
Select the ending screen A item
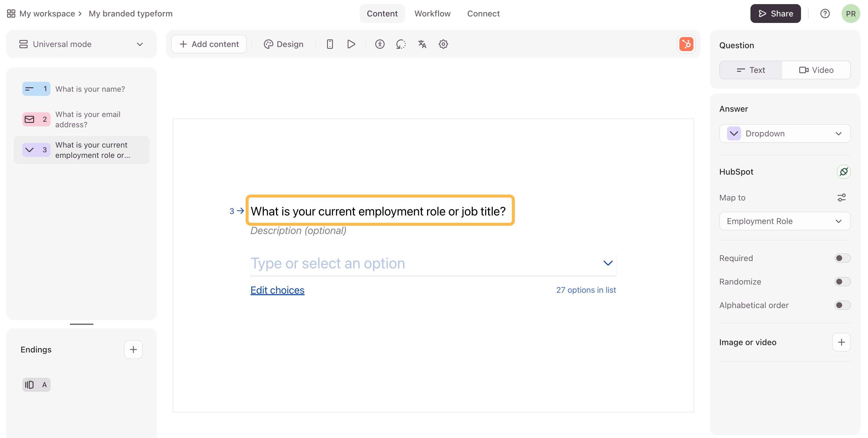tap(36, 385)
